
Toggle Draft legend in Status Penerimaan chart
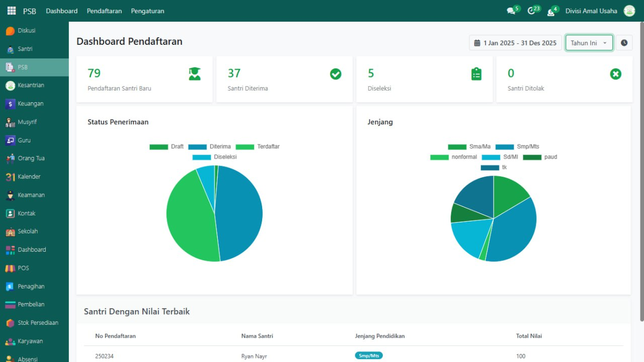point(167,147)
